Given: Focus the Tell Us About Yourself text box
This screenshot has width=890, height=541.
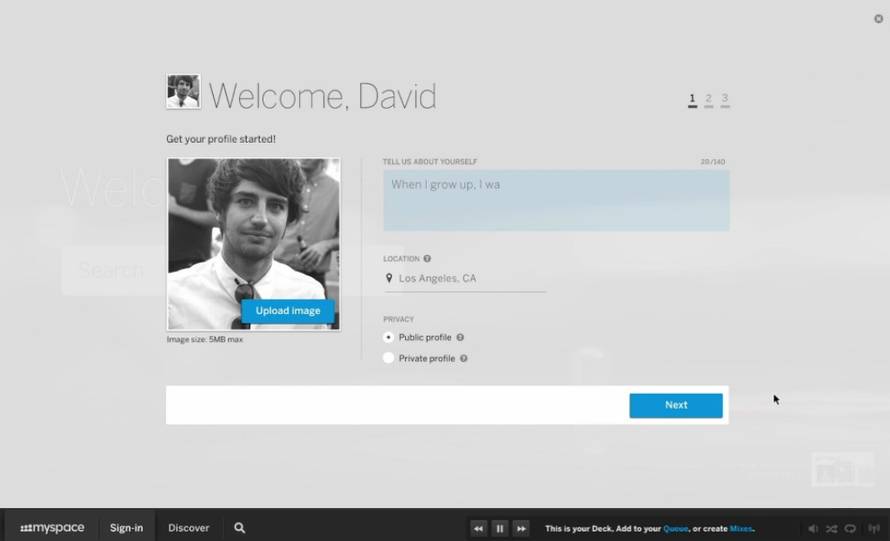Looking at the screenshot, I should [x=556, y=200].
